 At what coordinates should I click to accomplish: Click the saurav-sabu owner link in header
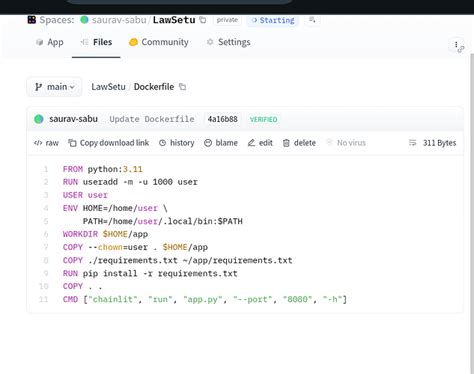point(119,20)
